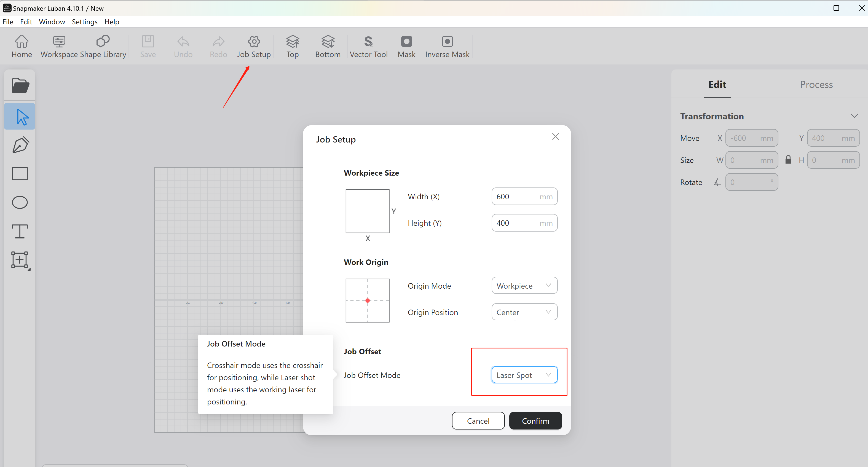The image size is (868, 467).
Task: Toggle the size aspect ratio lock
Action: click(788, 160)
